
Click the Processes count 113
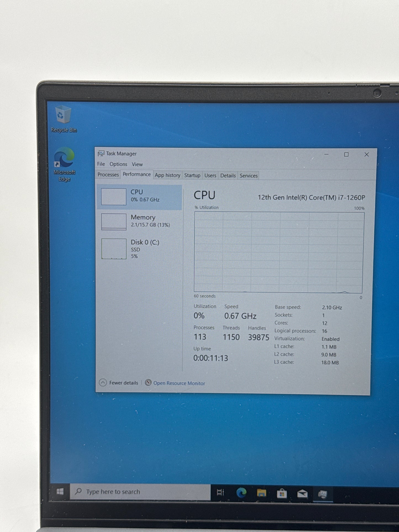[x=200, y=337]
